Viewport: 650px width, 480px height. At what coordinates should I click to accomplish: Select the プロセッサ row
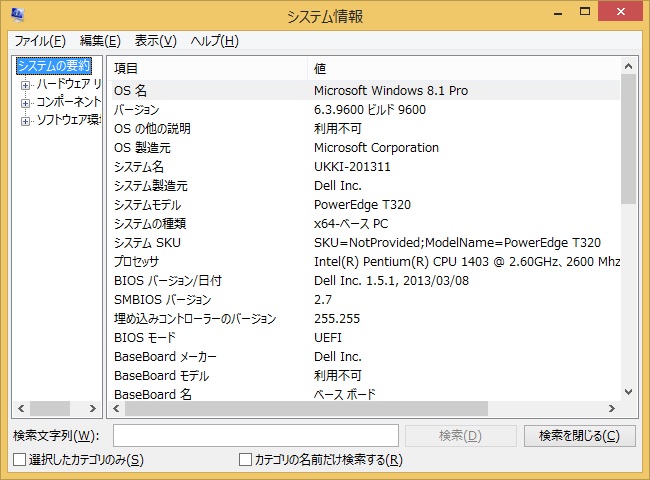click(366, 262)
